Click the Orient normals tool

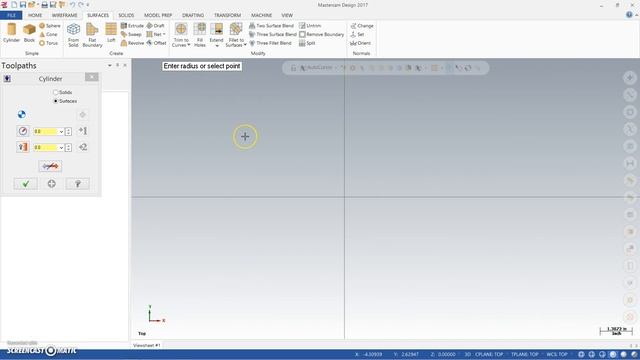point(361,43)
